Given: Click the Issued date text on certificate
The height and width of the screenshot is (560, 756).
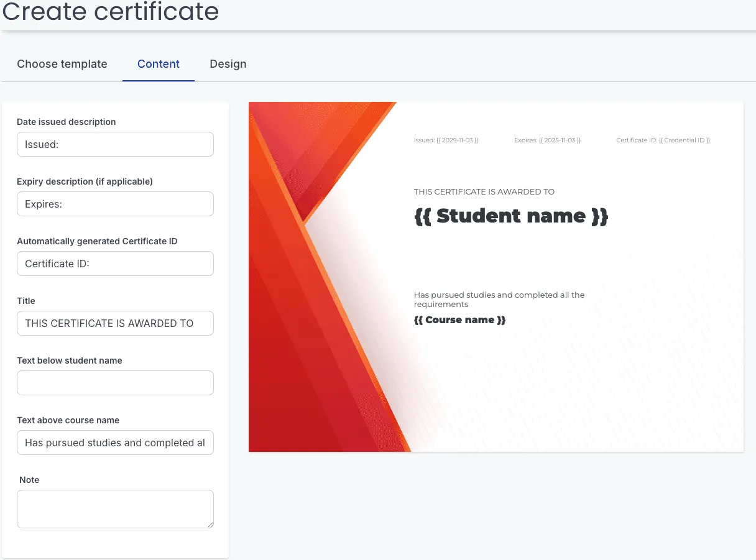Looking at the screenshot, I should pyautogui.click(x=446, y=140).
